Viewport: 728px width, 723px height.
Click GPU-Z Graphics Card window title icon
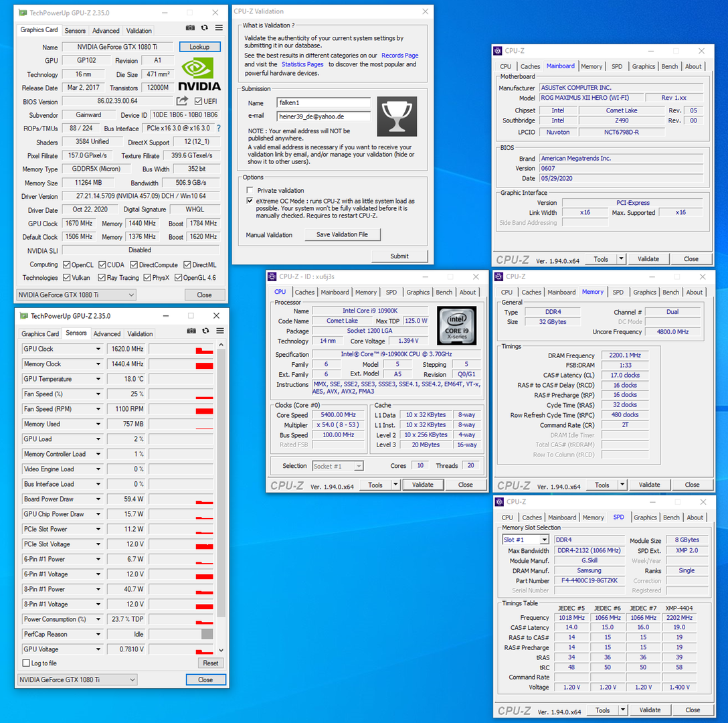pos(23,13)
